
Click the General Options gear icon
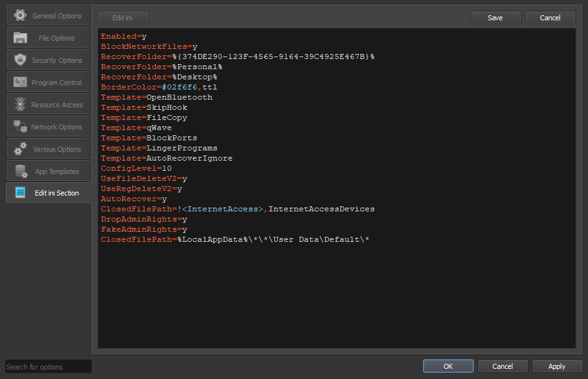[20, 15]
